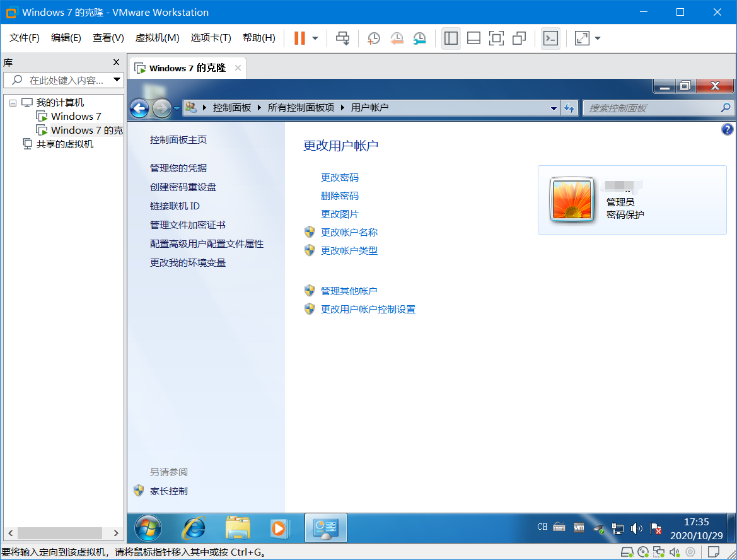
Task: Click the Send Ctrl+Alt+Del toolbar icon
Action: pyautogui.click(x=342, y=38)
